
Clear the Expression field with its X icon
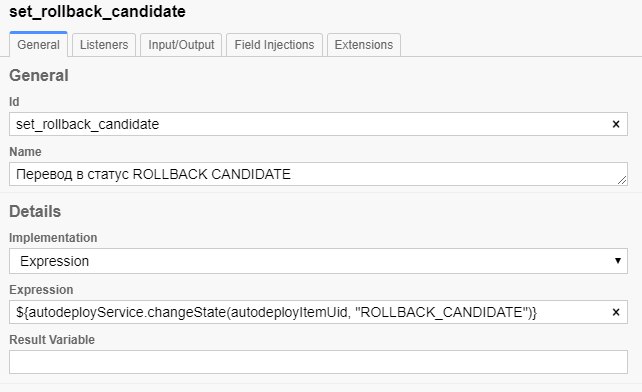tap(615, 312)
